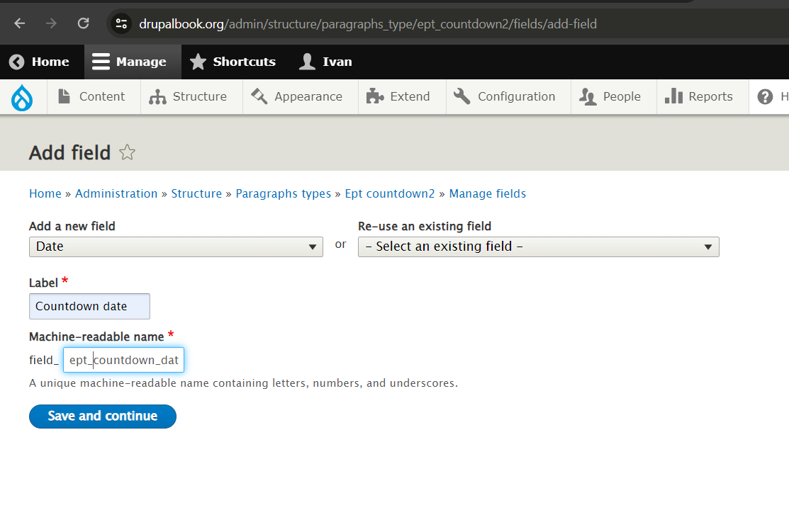Click the browser back arrow
Viewport: 789px width, 532px height.
coord(19,23)
